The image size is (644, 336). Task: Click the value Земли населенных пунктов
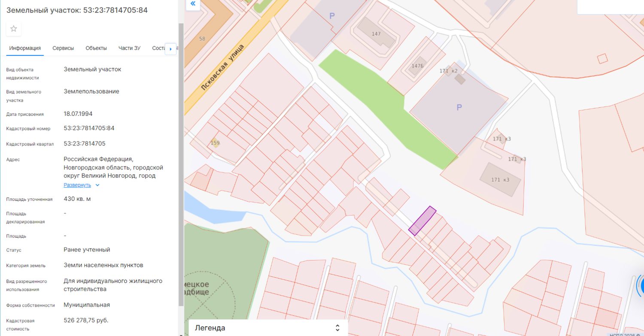point(103,265)
